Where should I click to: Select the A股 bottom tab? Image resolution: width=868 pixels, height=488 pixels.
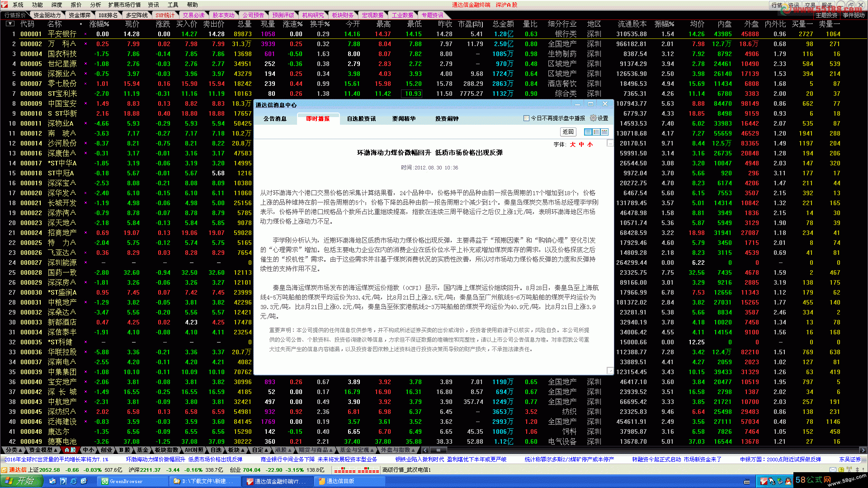(x=71, y=450)
